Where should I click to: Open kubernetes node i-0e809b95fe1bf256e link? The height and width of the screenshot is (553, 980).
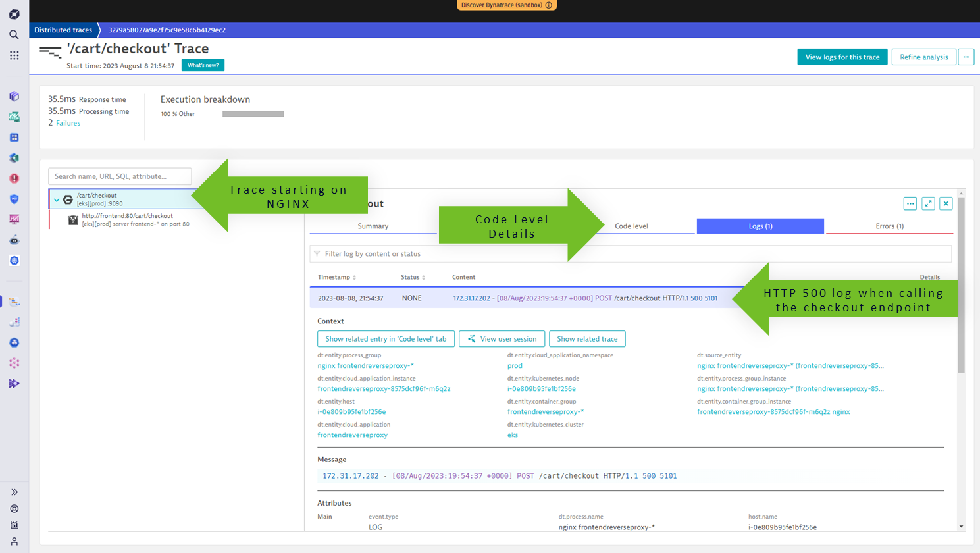click(542, 389)
